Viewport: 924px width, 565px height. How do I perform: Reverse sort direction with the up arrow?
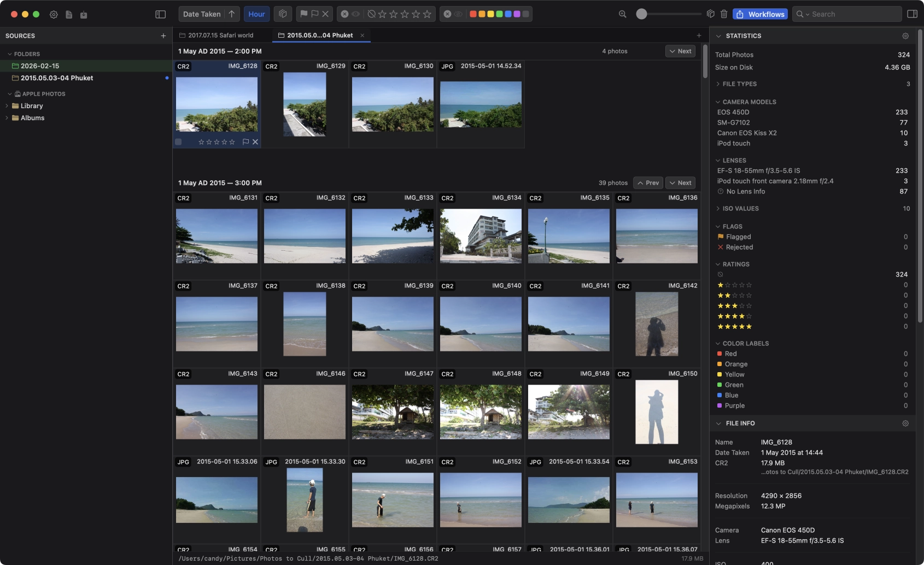click(x=232, y=14)
